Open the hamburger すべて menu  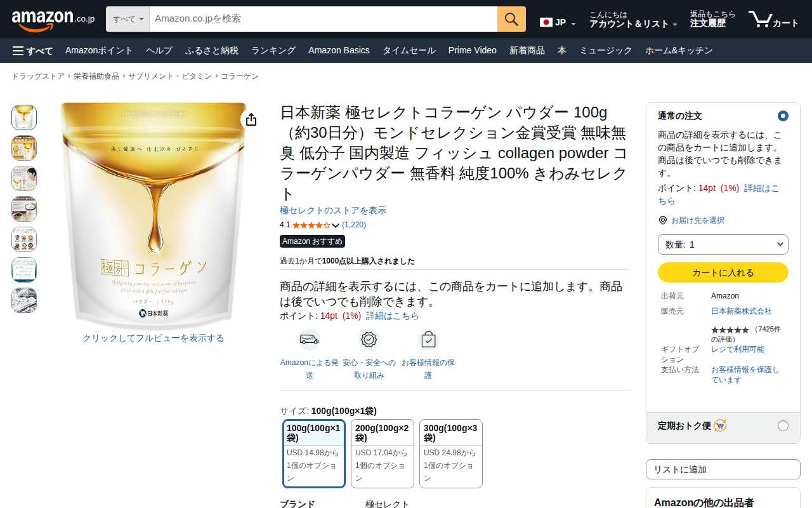pos(32,51)
